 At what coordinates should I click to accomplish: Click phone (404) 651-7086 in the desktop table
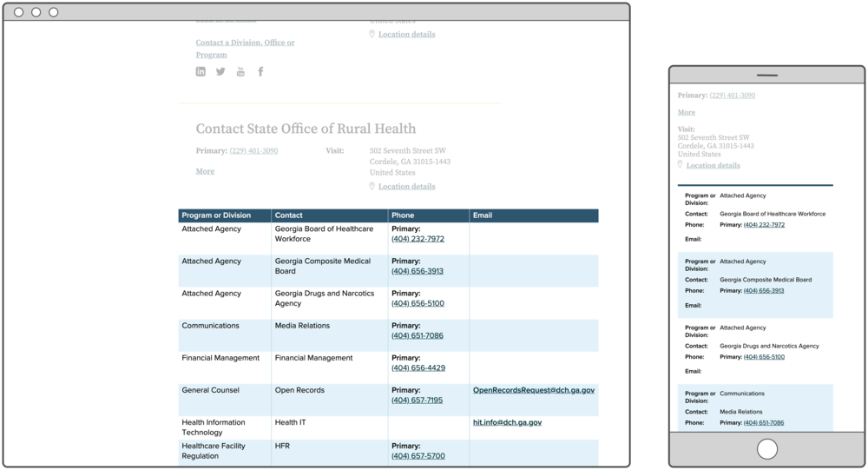coord(418,335)
